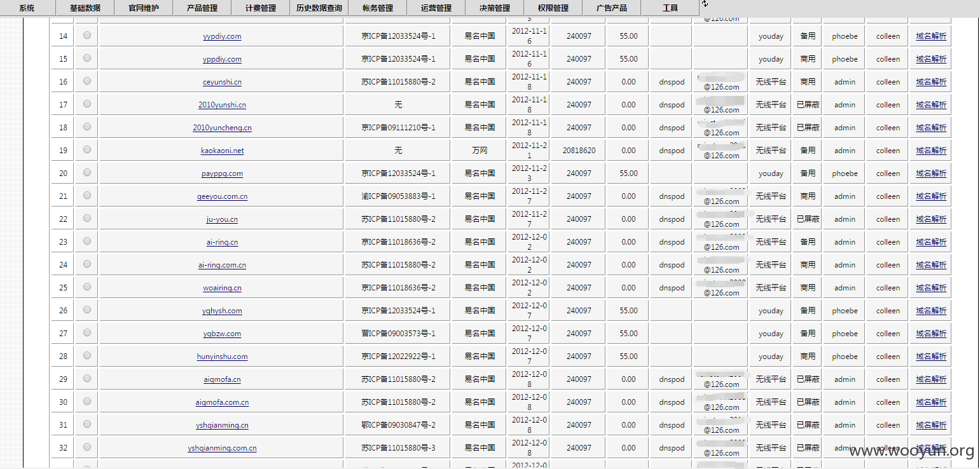Click the 鄂ICP备09030847号-2 cell
This screenshot has height=469, width=980.
pos(398,425)
